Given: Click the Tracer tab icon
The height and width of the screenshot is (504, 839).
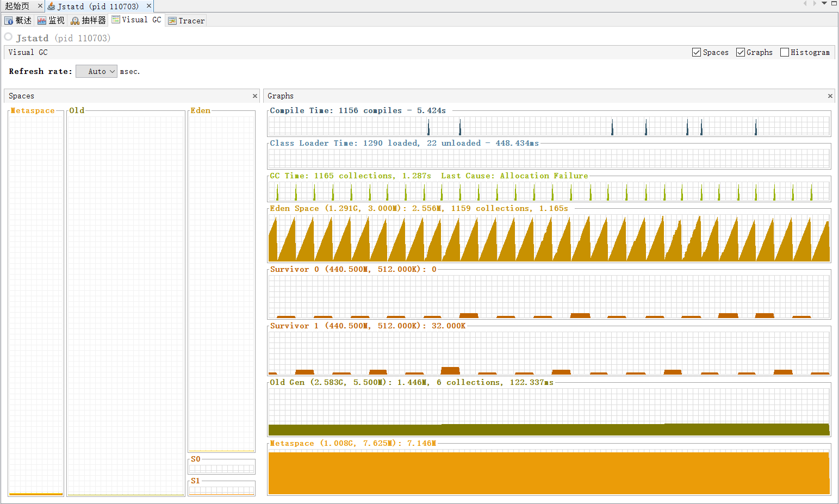Looking at the screenshot, I should tap(172, 21).
